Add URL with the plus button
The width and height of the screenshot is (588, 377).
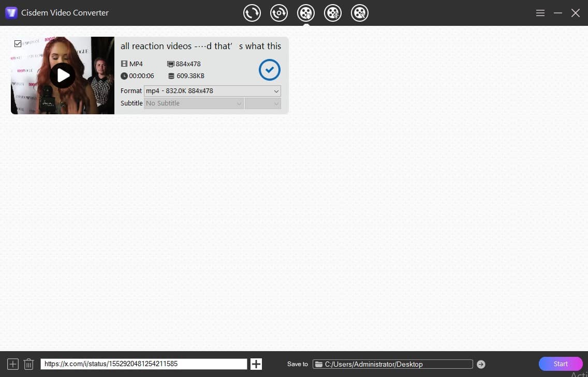pyautogui.click(x=256, y=364)
